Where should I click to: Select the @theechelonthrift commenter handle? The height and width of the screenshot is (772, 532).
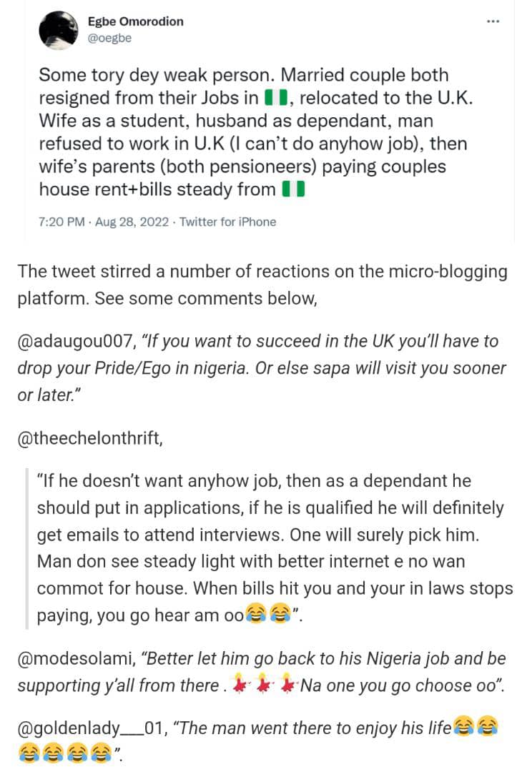coord(90,438)
